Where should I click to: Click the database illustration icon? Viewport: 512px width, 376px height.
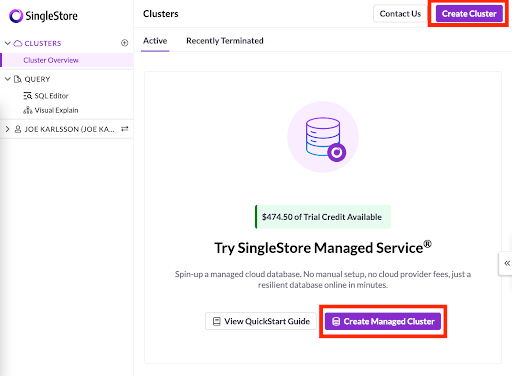point(323,137)
